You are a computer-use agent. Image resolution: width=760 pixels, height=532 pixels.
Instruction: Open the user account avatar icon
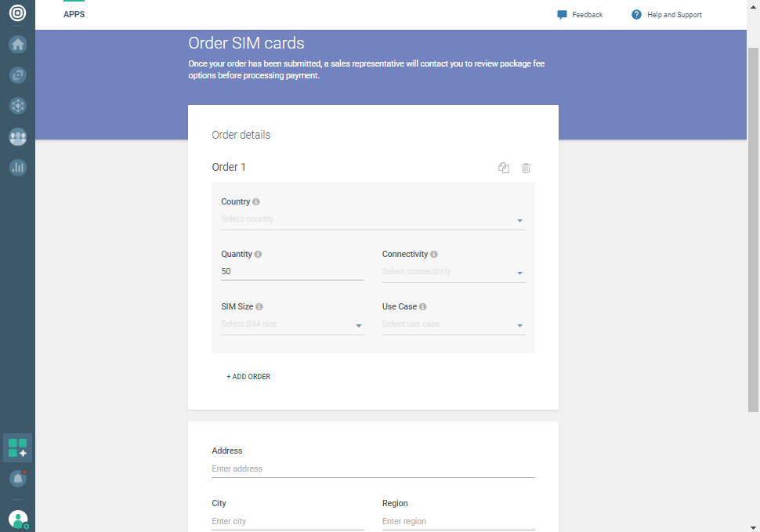click(x=17, y=519)
